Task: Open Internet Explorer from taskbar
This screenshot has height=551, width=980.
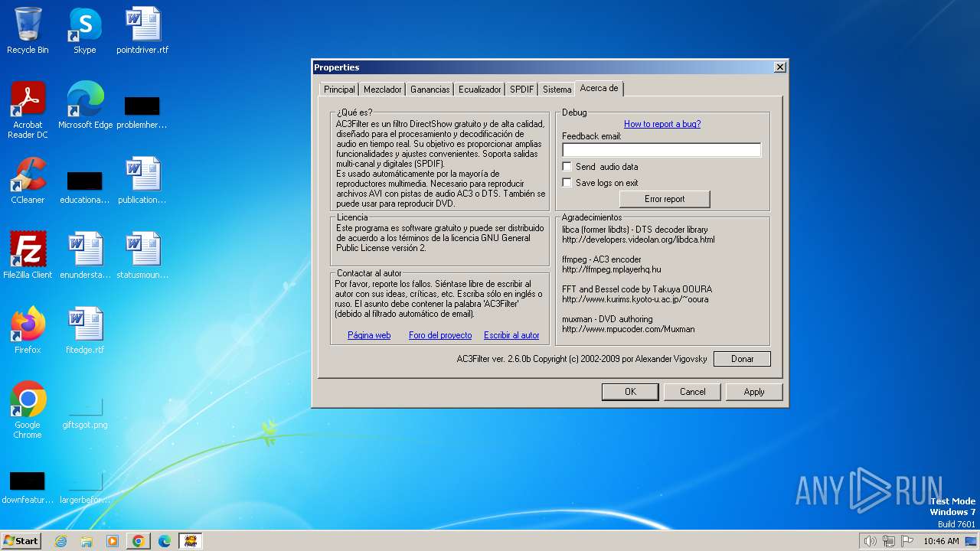Action: 60,541
